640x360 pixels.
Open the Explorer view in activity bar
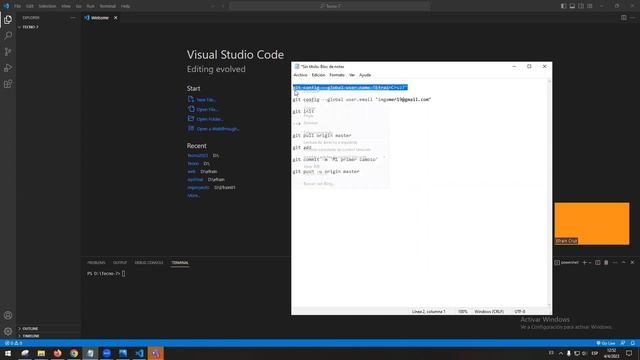click(x=8, y=20)
